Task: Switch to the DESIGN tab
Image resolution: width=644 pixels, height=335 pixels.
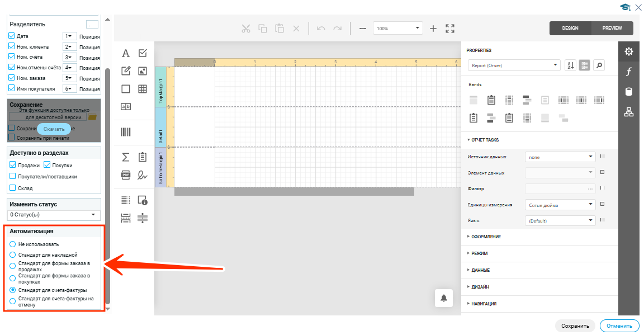Action: click(570, 28)
